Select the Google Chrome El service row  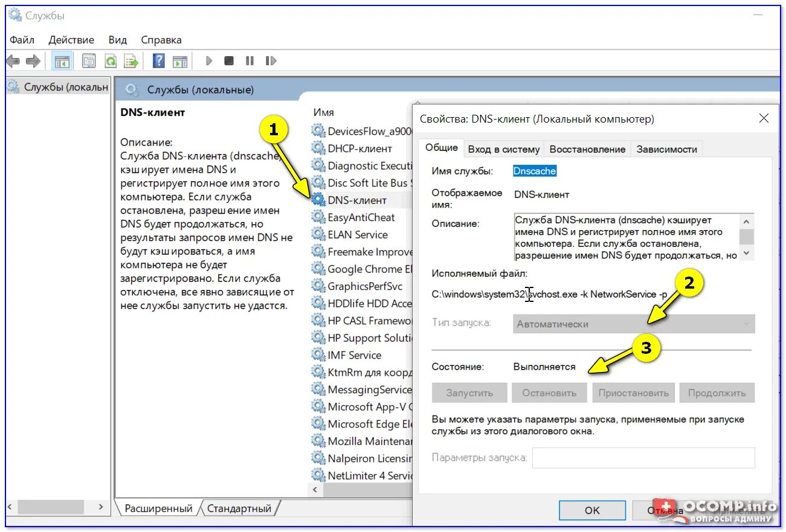click(361, 269)
